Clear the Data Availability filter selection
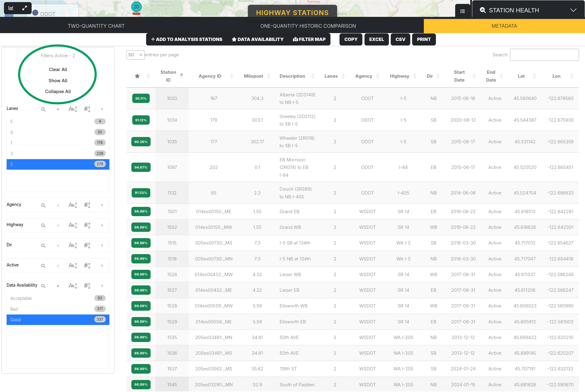 coord(58,286)
